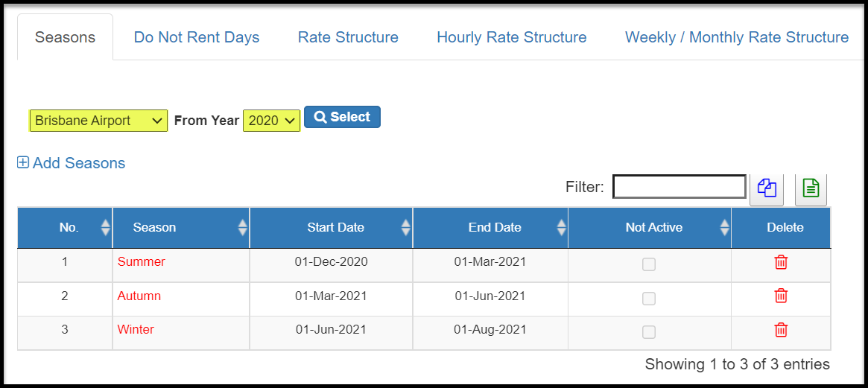Click the plus icon next to Add Seasons
The height and width of the screenshot is (388, 868).
click(x=22, y=163)
